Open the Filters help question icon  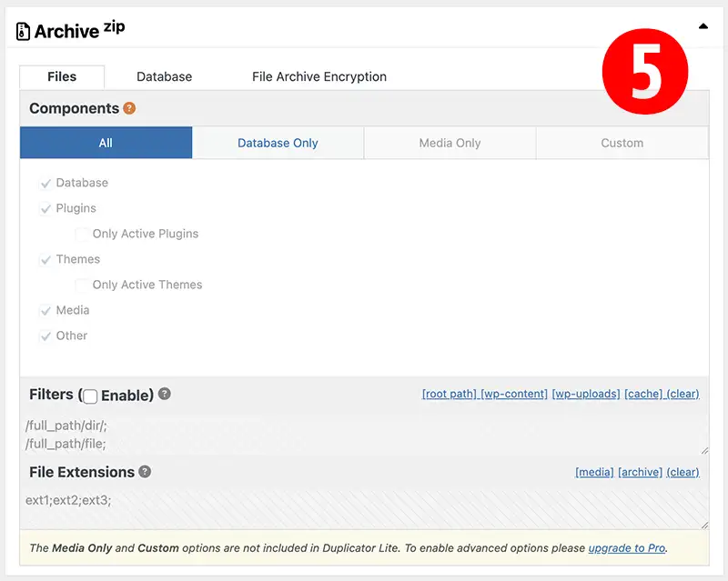[165, 394]
